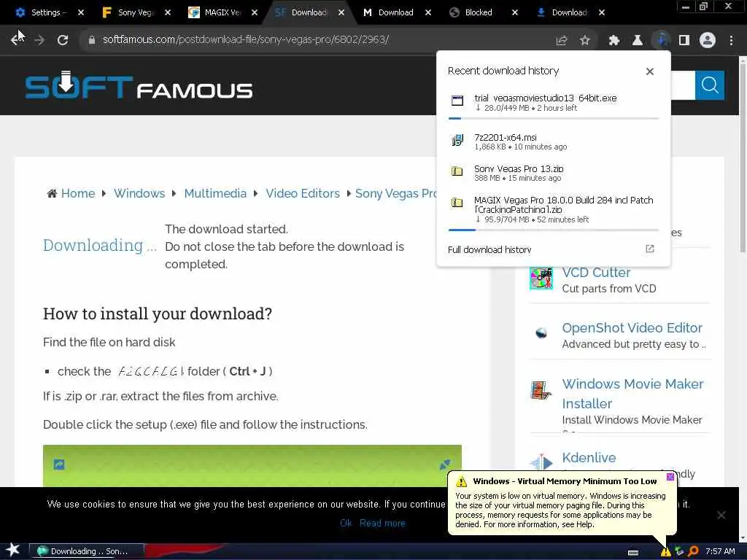
Task: Bookmark this page with the star icon
Action: point(585,41)
